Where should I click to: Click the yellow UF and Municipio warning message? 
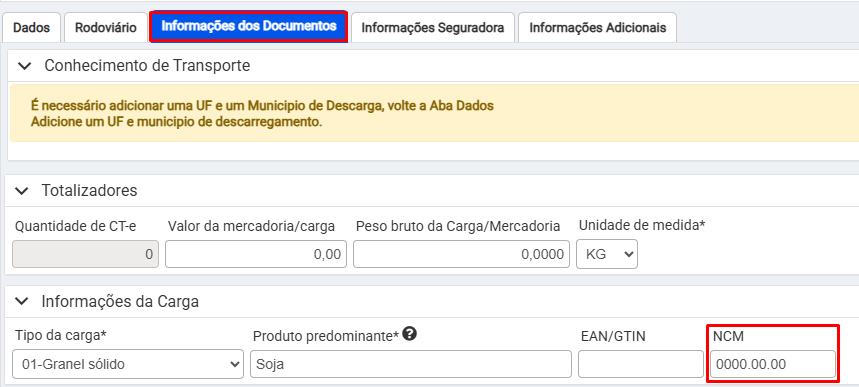(262, 113)
